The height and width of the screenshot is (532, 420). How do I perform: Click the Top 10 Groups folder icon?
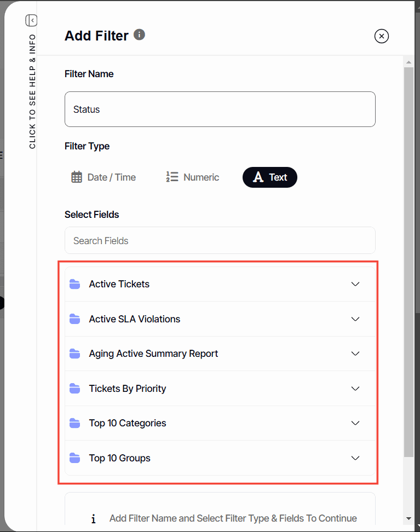[75, 458]
